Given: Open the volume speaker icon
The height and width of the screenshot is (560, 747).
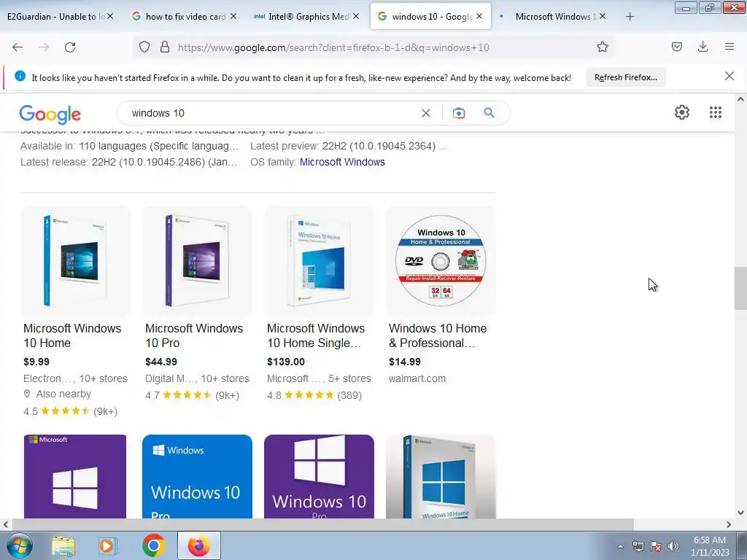Looking at the screenshot, I should tap(673, 547).
